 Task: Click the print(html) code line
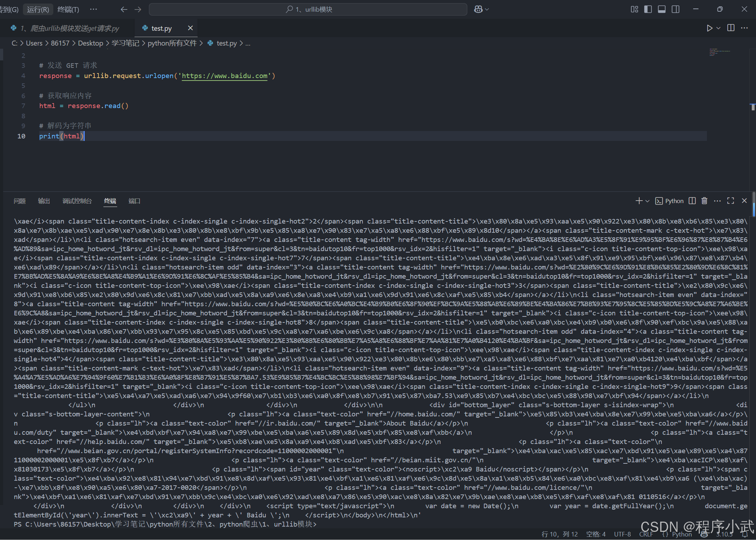pyautogui.click(x=61, y=136)
